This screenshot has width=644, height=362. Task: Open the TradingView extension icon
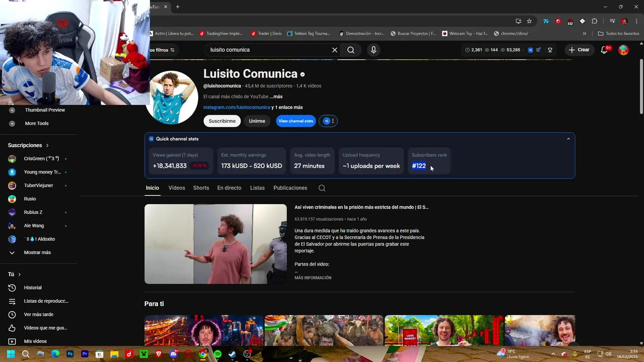pyautogui.click(x=546, y=21)
